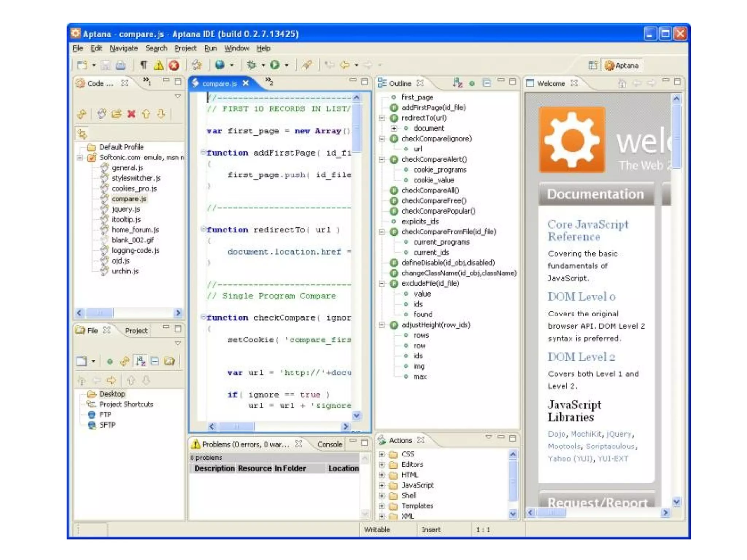Collapse the excludeFile(id_file) outline node
Viewport: 747px width, 560px height.
(x=382, y=283)
